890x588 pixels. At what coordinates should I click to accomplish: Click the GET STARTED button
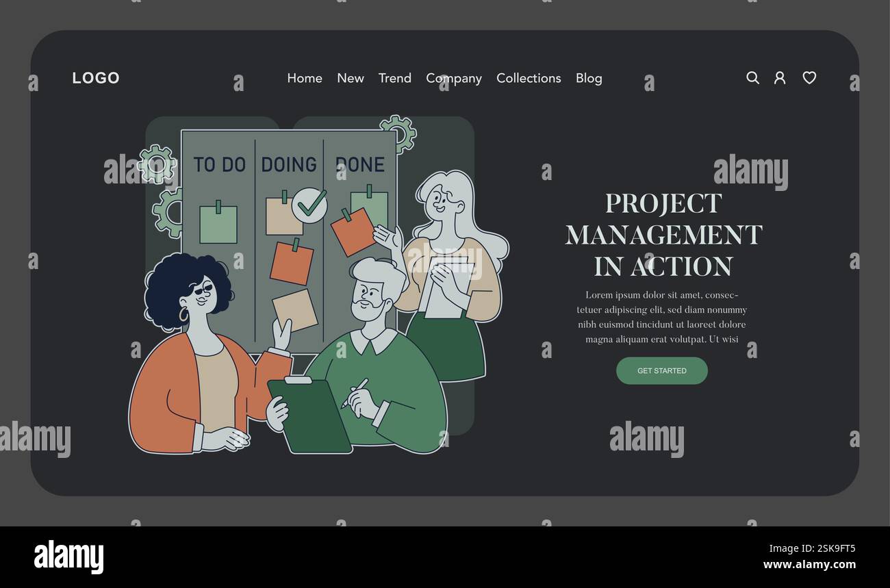[x=662, y=370]
